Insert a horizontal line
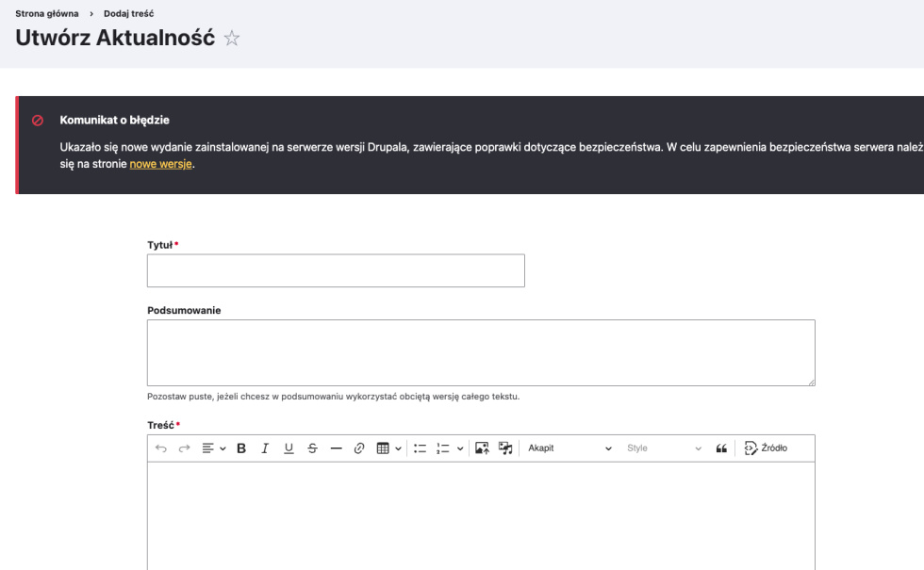The height and width of the screenshot is (570, 924). (336, 448)
